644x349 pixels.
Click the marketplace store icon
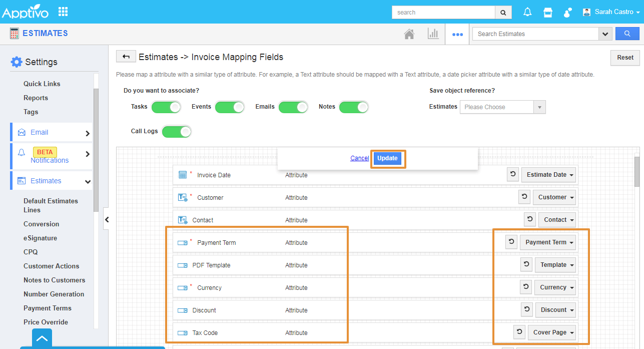pyautogui.click(x=548, y=12)
